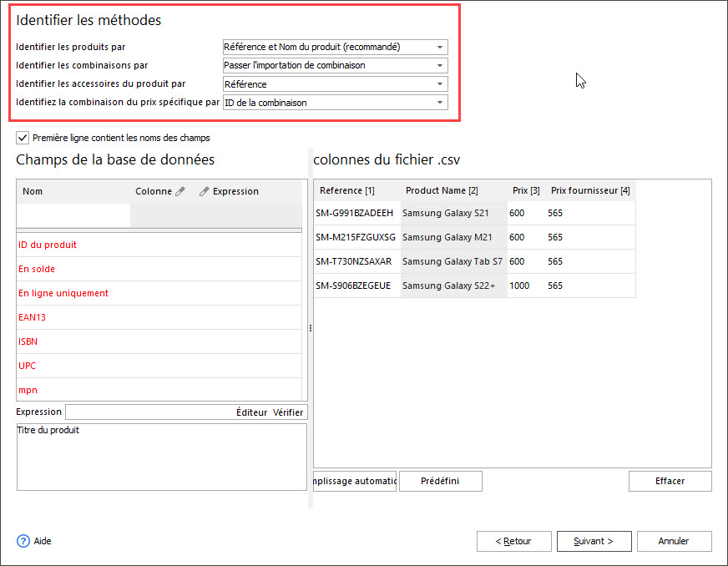Image resolution: width=728 pixels, height=566 pixels.
Task: Select the Samsung Galaxy Tab S7 cell
Action: coord(453,261)
